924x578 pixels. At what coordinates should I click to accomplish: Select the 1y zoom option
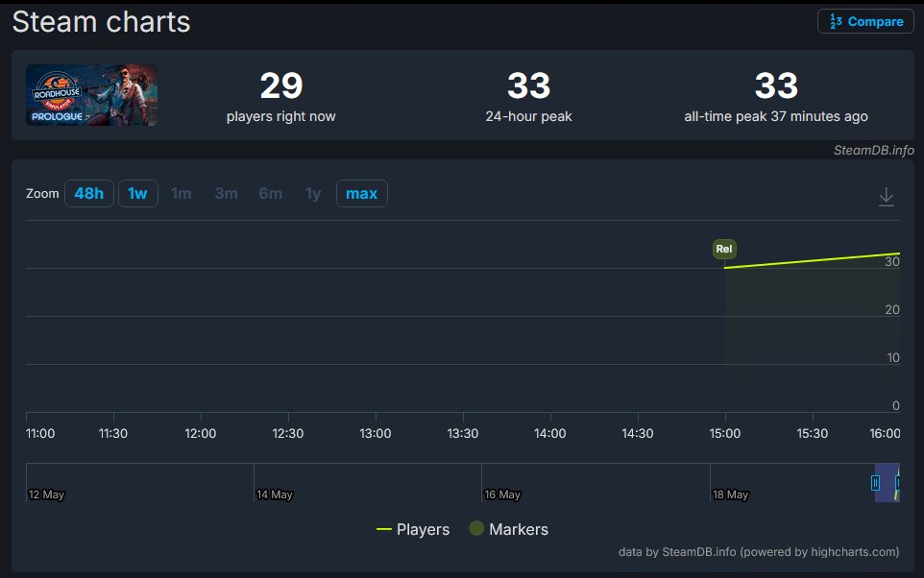pos(313,193)
